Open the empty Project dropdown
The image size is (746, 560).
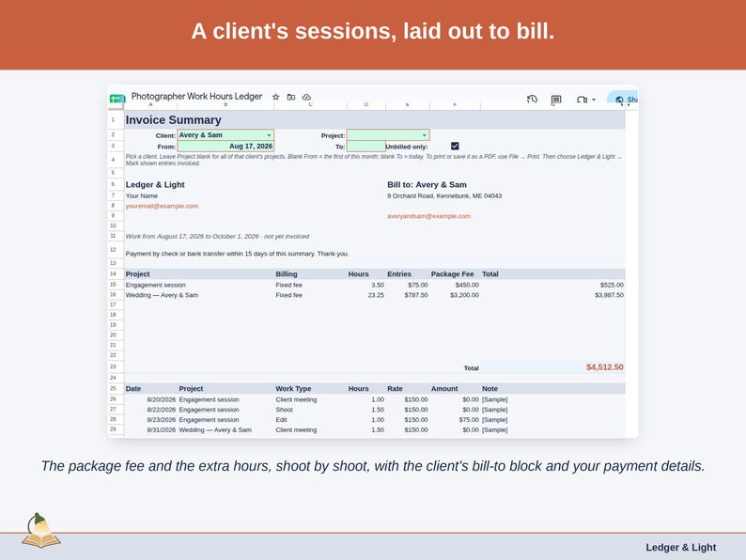point(388,135)
